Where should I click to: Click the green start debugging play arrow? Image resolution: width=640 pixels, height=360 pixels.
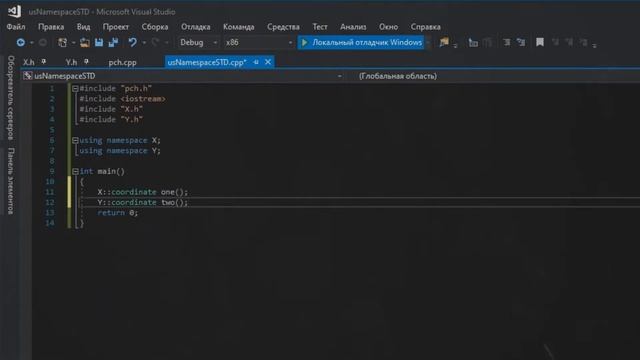click(x=304, y=42)
